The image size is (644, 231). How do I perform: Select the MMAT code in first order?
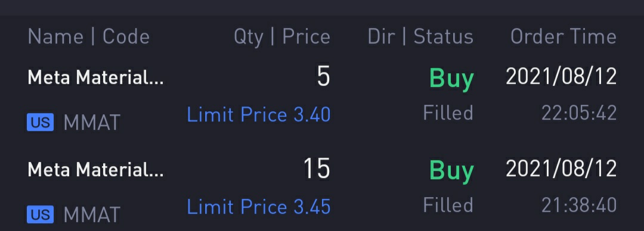(92, 123)
